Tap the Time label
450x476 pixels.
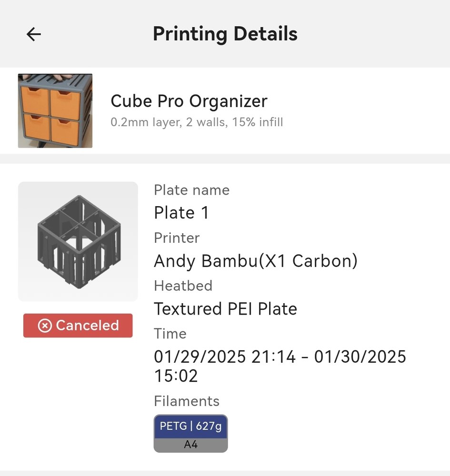tap(170, 334)
